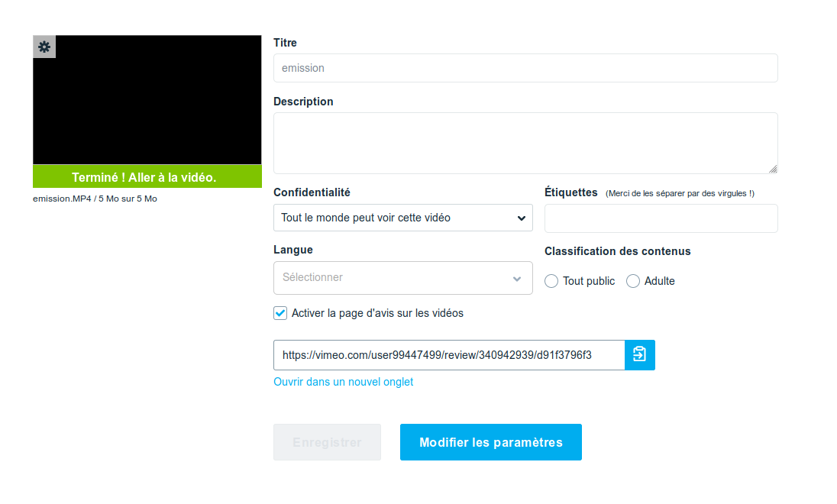Click the greyed 'Enregistrer' button
The height and width of the screenshot is (504, 837).
click(x=327, y=442)
